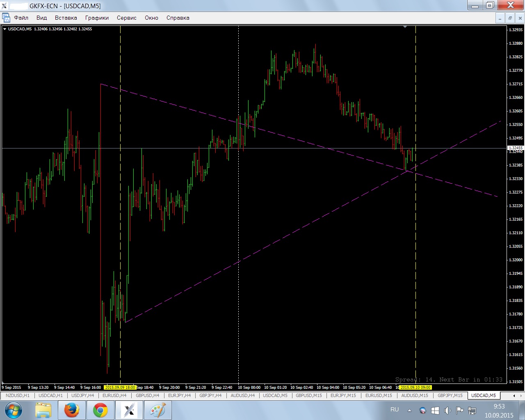The image size is (525, 420).
Task: Close the inner USDCAD chart window
Action: coord(520,18)
